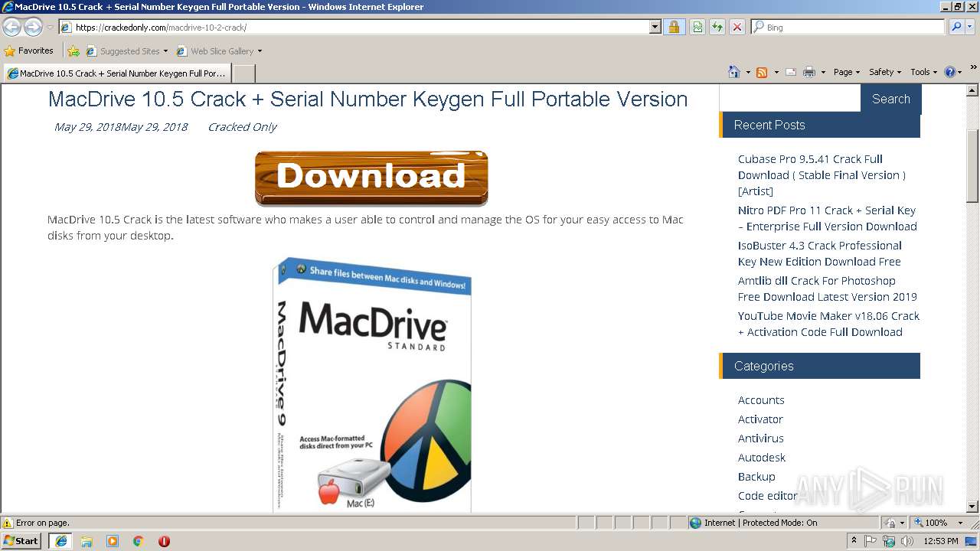The width and height of the screenshot is (980, 551).
Task: Open the Safety menu
Action: [885, 72]
